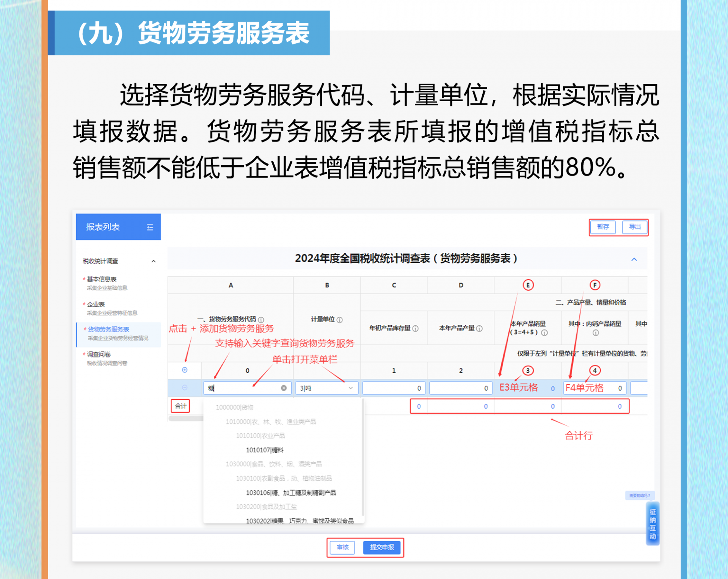This screenshot has width=728, height=579.
Task: Collapse the 税收统计调查 sidebar section
Action: point(154,261)
